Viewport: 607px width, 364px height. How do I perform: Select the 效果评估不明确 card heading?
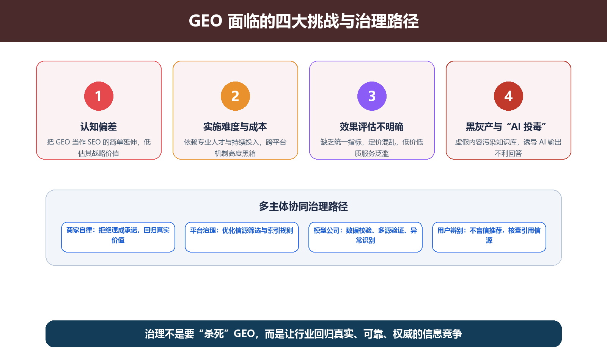tap(372, 127)
